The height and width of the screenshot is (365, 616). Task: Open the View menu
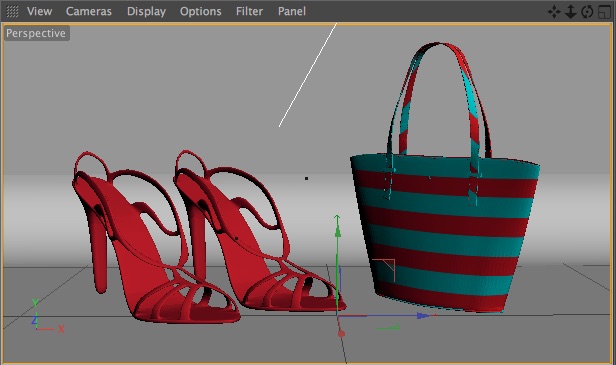(x=39, y=11)
